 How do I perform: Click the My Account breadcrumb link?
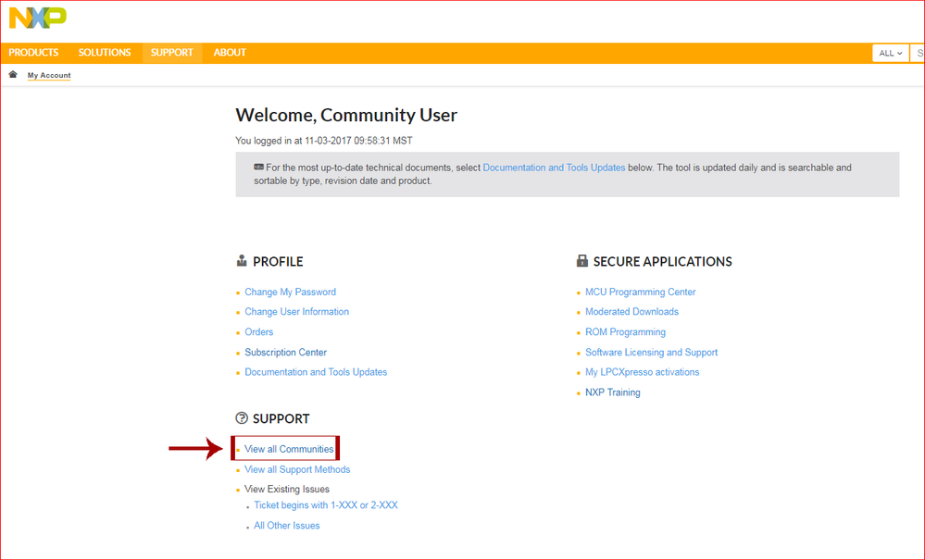[x=49, y=75]
